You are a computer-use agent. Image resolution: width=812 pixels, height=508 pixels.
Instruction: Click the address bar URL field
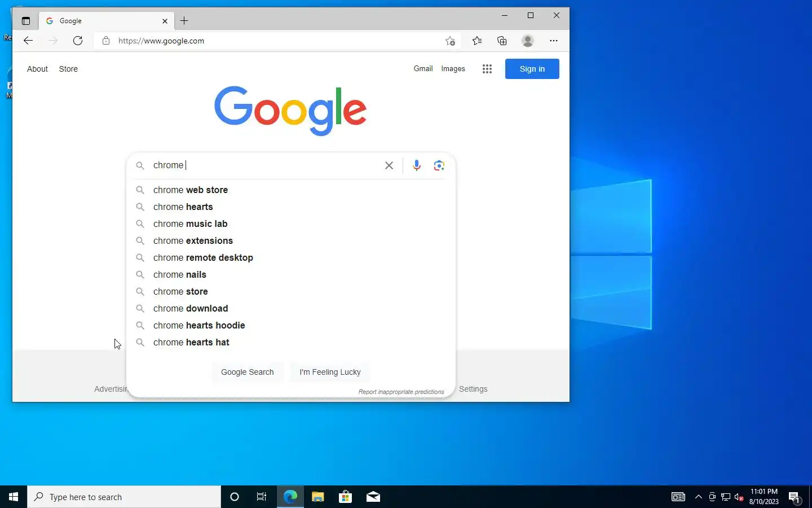(x=276, y=41)
